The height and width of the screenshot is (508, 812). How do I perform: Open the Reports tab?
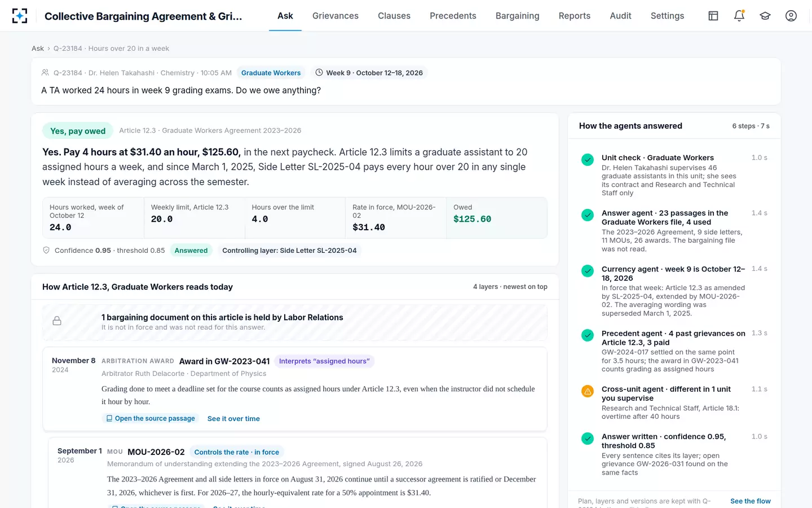click(x=575, y=16)
